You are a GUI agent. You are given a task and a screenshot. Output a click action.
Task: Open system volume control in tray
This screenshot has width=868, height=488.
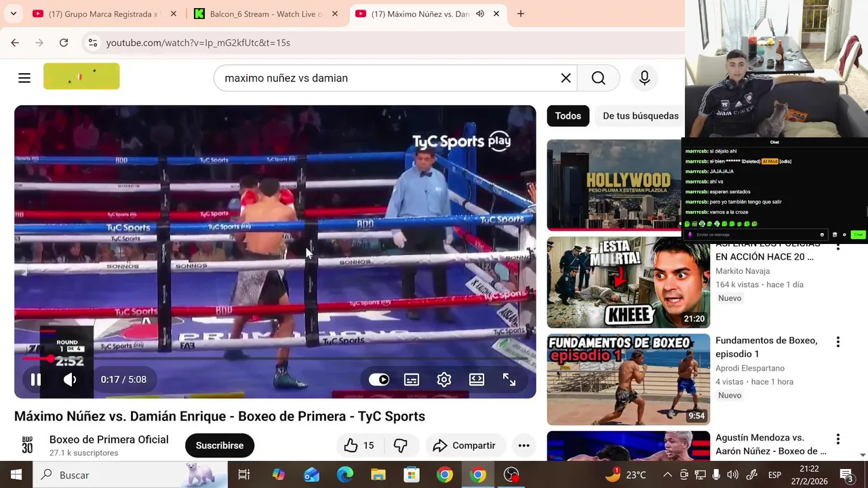(x=732, y=474)
